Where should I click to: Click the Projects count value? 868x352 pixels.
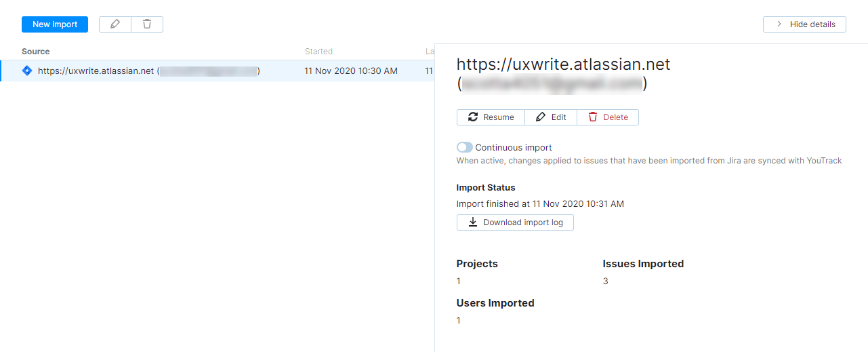pyautogui.click(x=459, y=281)
